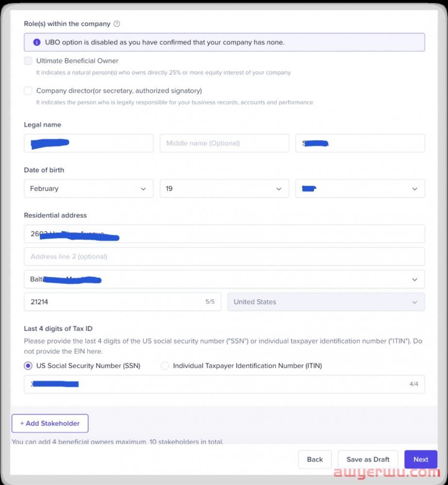Click the first name input field

[88, 143]
